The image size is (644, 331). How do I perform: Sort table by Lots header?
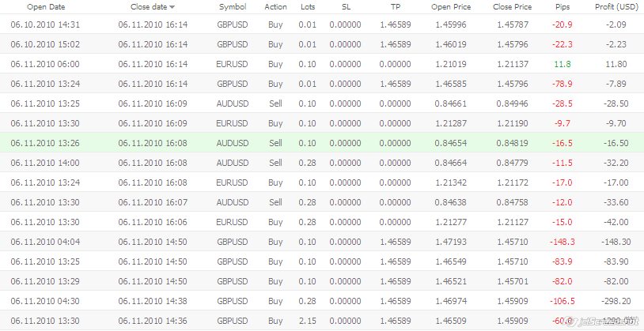308,7
